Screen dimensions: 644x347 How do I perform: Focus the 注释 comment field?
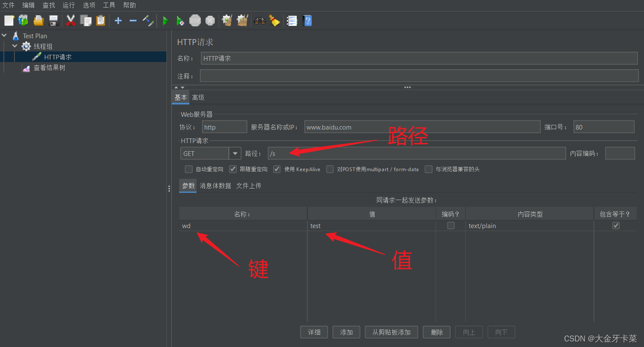pyautogui.click(x=419, y=76)
